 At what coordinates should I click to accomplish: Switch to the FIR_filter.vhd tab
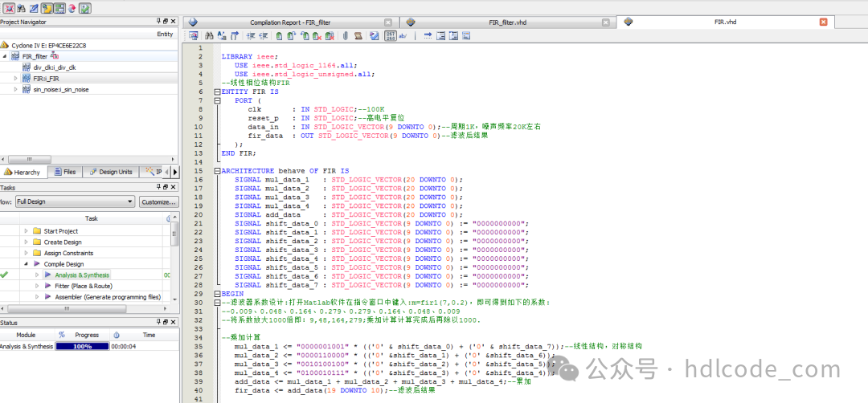click(x=508, y=22)
